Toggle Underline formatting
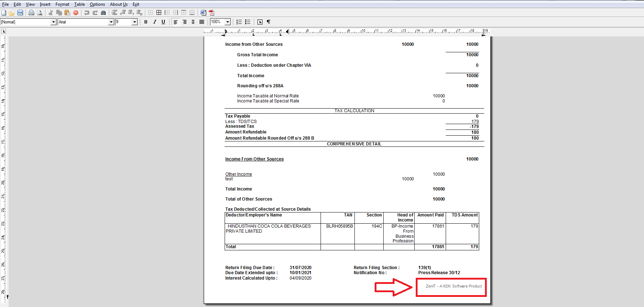This screenshot has height=307, width=644. click(x=163, y=22)
